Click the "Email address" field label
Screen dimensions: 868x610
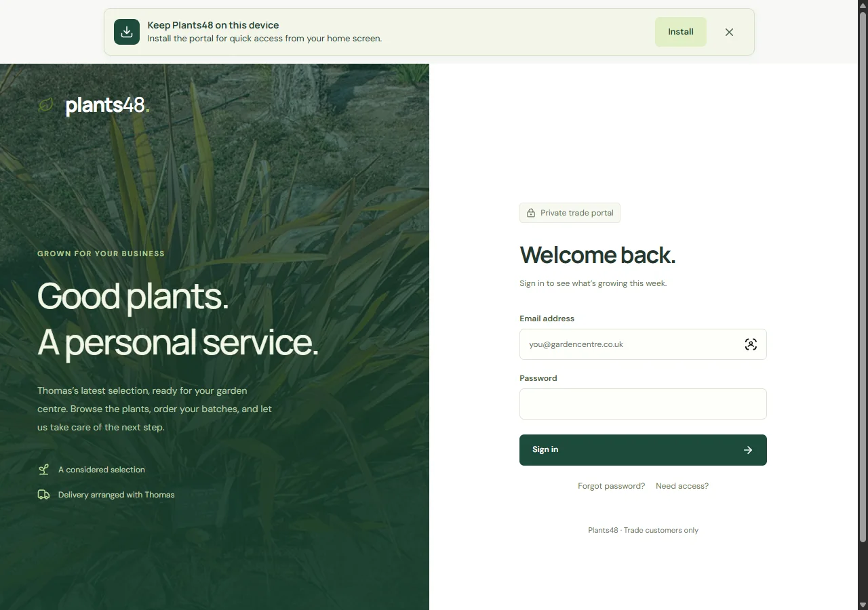click(x=547, y=319)
